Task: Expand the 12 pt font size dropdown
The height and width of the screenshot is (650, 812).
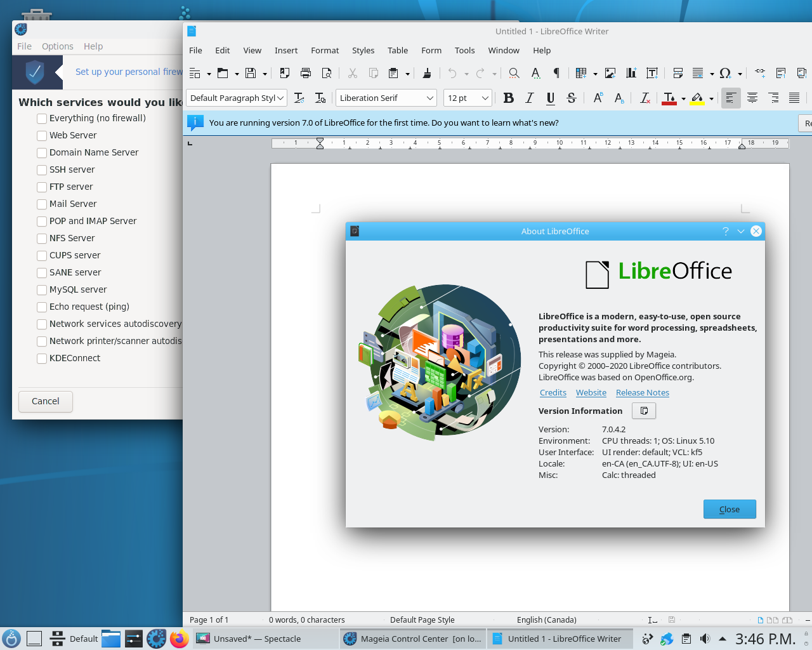Action: [485, 98]
